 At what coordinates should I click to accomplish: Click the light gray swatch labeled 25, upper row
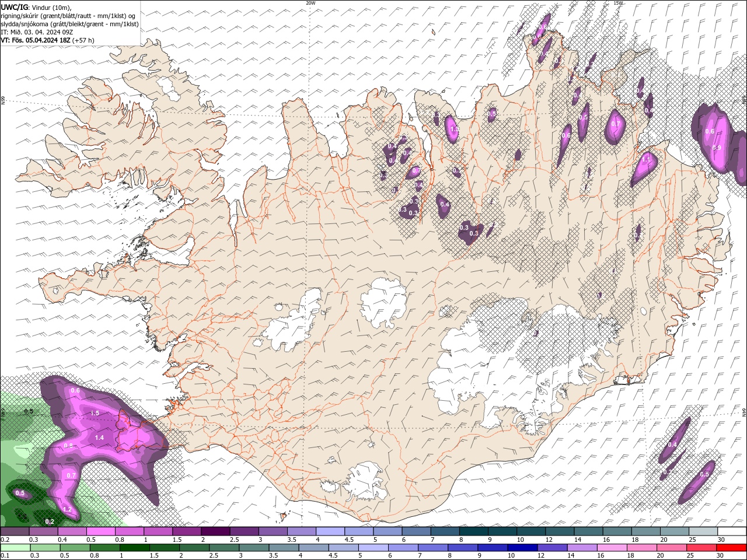click(704, 531)
